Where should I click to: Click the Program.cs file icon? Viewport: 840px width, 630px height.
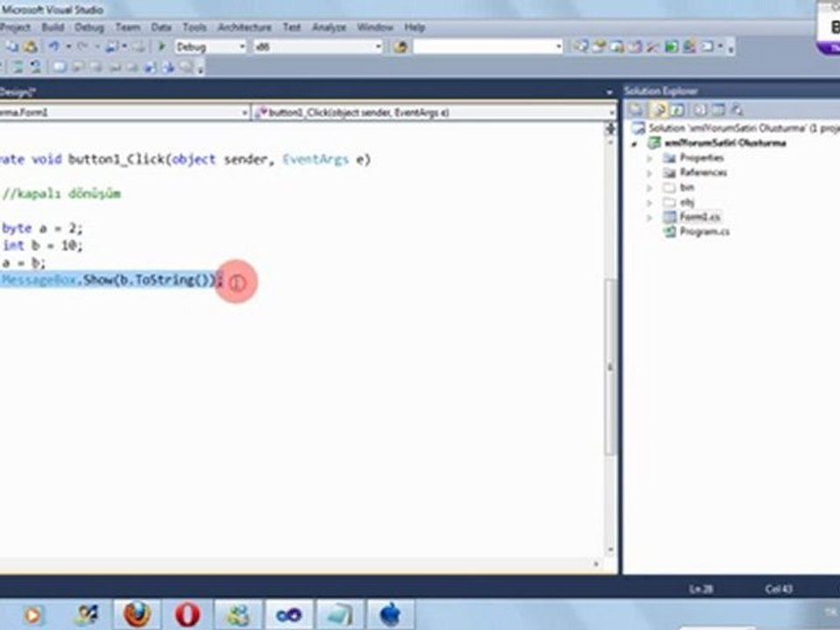click(669, 231)
